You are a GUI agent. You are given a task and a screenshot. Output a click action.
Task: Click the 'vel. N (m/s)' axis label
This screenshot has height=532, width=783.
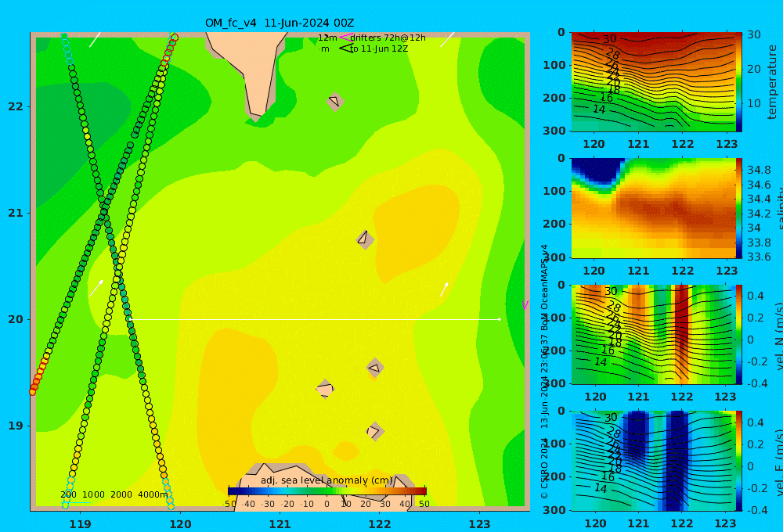point(779,336)
